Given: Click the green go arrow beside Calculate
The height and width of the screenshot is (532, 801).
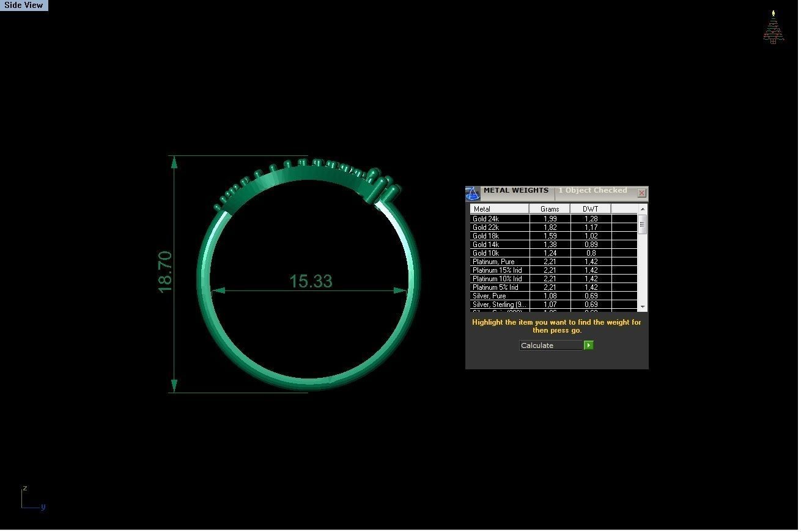Looking at the screenshot, I should pos(588,345).
